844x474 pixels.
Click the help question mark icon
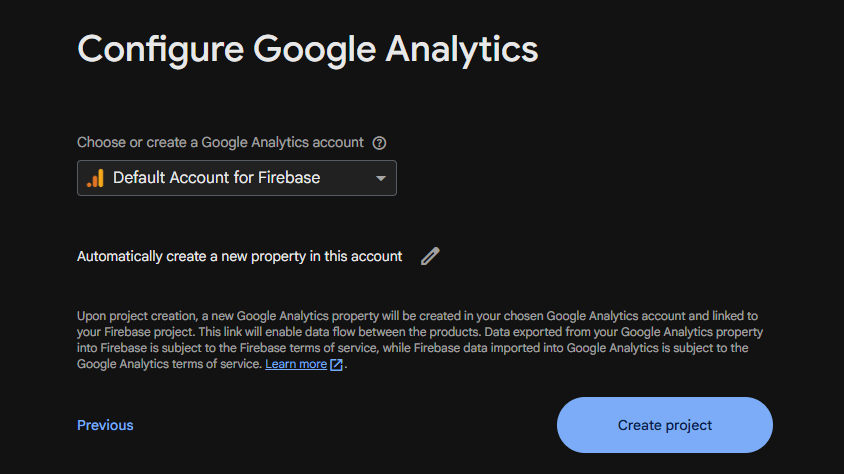pos(379,143)
